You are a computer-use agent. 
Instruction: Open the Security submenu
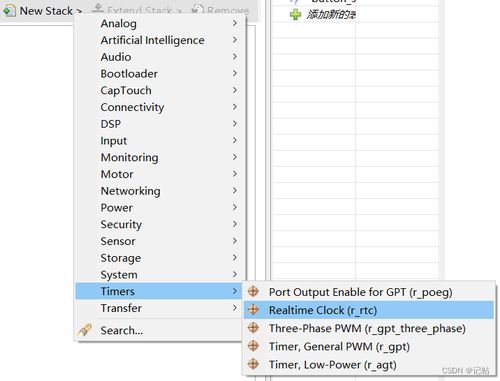pyautogui.click(x=160, y=224)
